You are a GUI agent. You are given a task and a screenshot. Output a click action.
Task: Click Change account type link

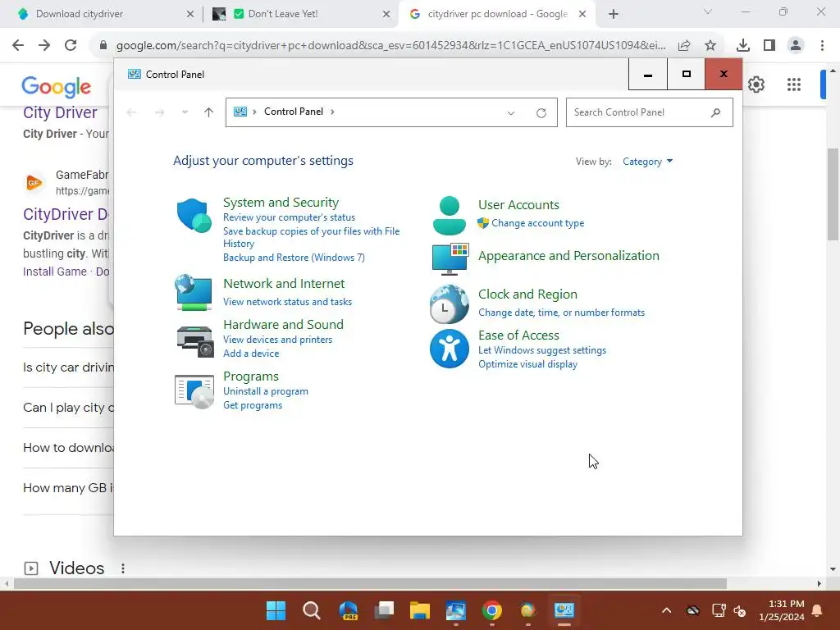click(538, 223)
